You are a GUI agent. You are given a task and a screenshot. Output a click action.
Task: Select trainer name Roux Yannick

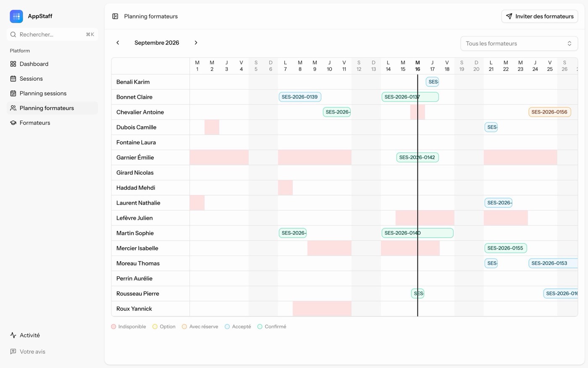pos(134,309)
